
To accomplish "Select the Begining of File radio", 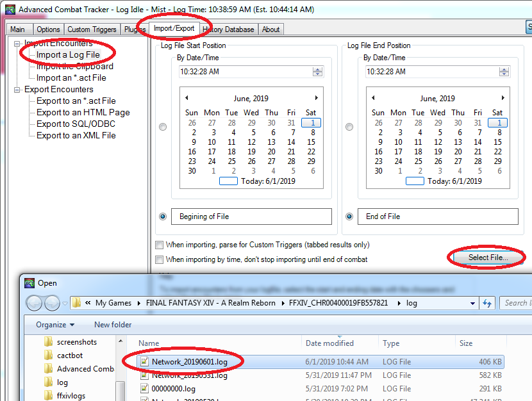I will coord(163,217).
